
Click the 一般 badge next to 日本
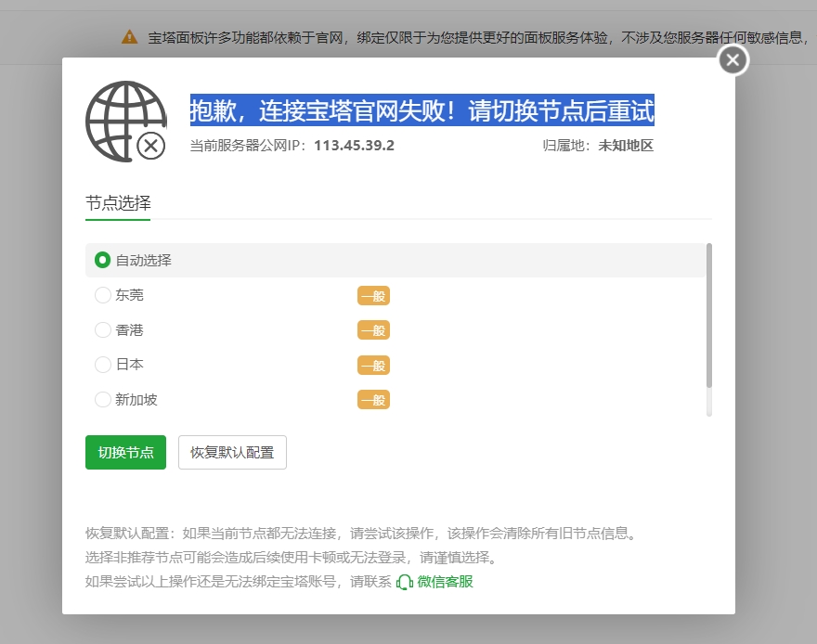coord(373,366)
